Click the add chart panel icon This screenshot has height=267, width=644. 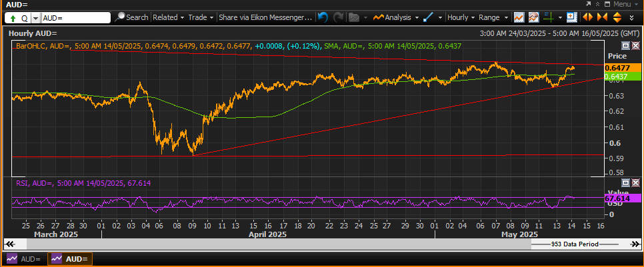click(571, 17)
